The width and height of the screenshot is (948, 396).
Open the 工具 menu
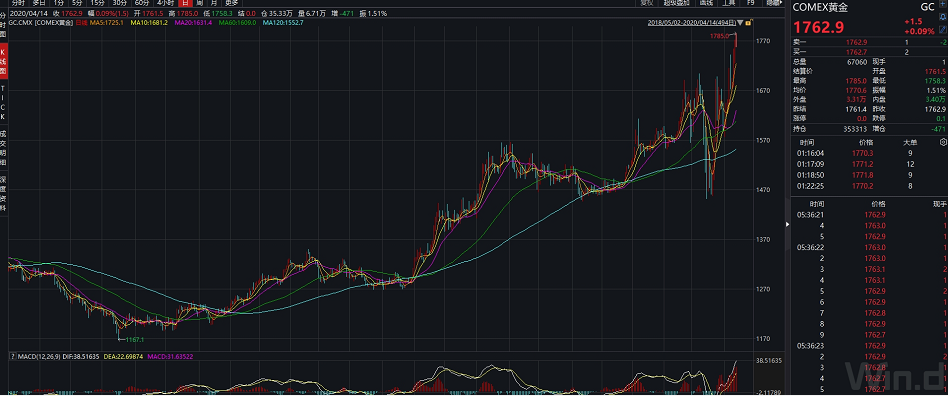[729, 3]
